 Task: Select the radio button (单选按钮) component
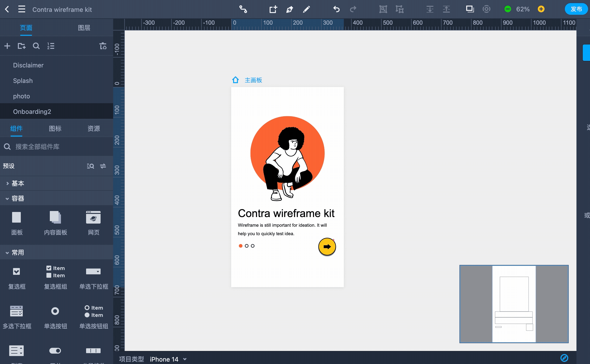(55, 311)
